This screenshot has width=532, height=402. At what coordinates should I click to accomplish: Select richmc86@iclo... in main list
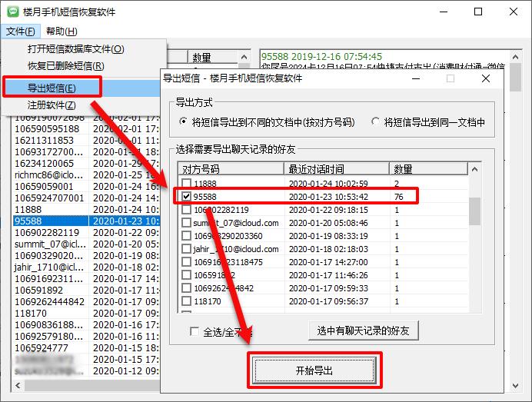[x=86, y=174]
